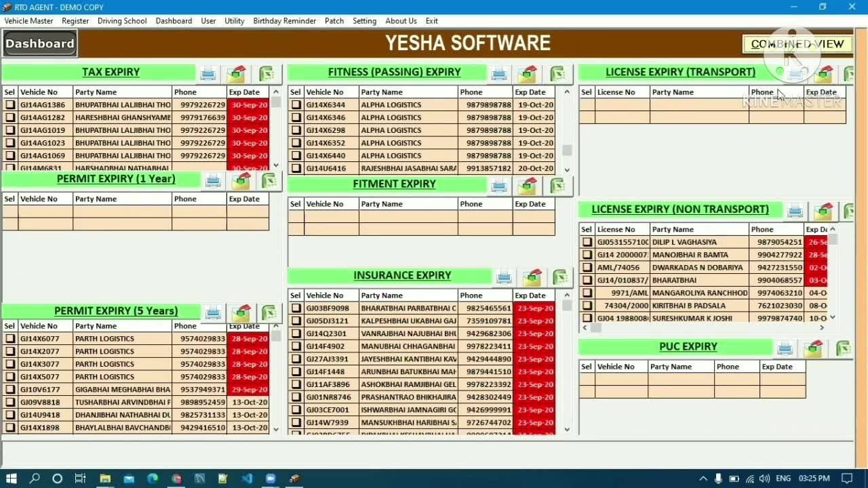Send mail for License Expiry (Non Transport)
Image resolution: width=868 pixels, height=488 pixels.
(823, 211)
